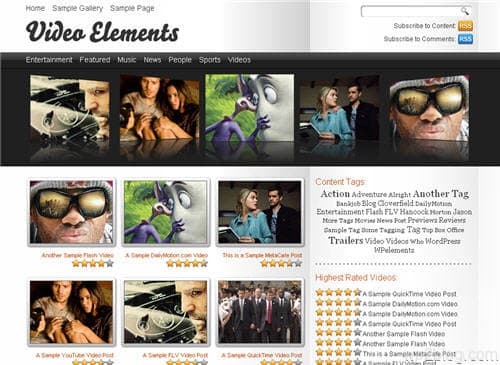Click the Highest Rated Videos heading

tap(356, 277)
